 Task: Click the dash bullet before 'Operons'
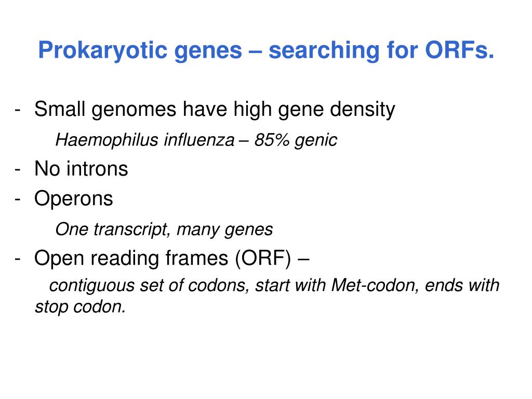pos(18,199)
